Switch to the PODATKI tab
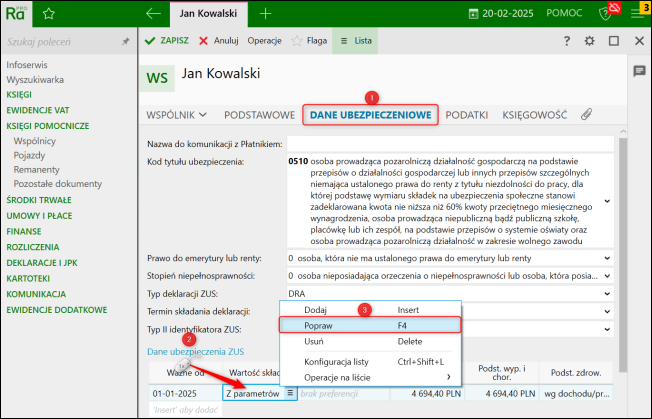The width and height of the screenshot is (652, 419). point(467,115)
